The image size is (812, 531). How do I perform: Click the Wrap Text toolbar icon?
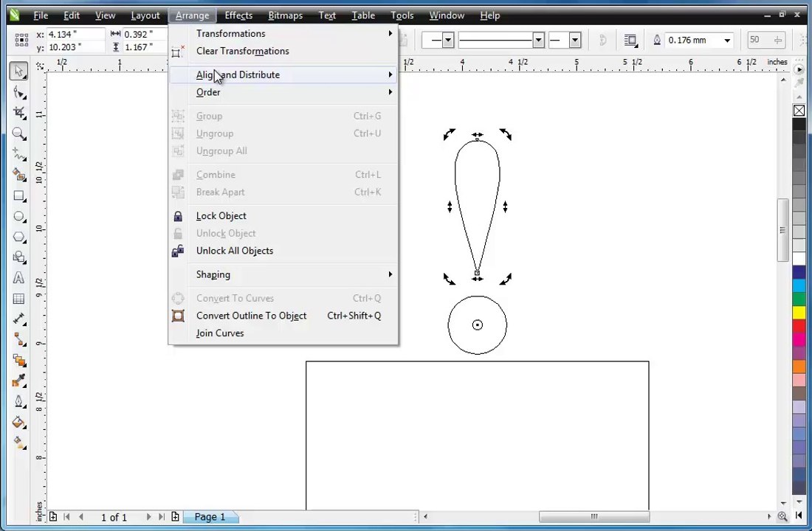[630, 41]
